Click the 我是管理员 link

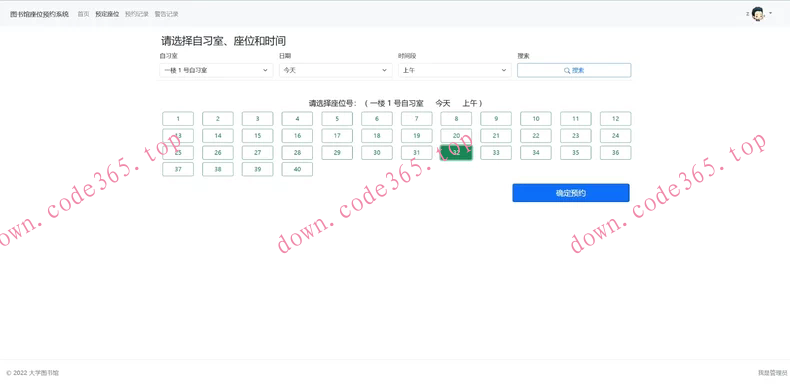point(772,373)
